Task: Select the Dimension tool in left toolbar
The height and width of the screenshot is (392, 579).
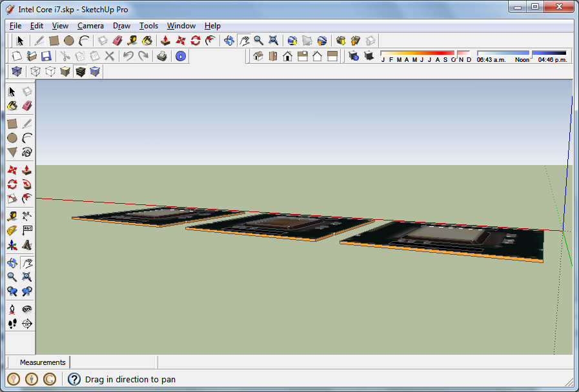Action: [27, 216]
